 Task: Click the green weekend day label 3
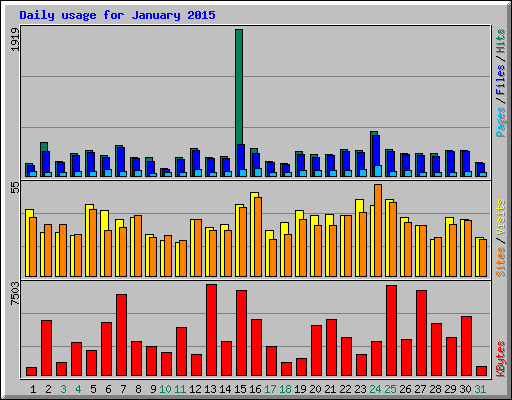click(x=63, y=389)
